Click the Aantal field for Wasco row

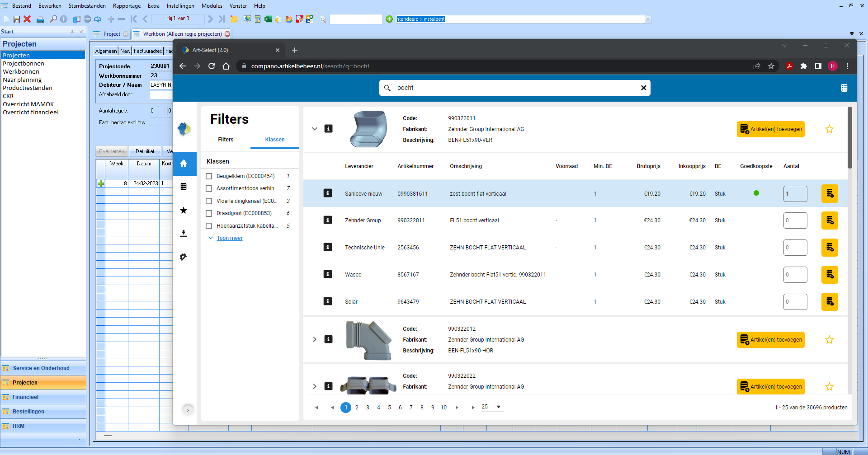[x=795, y=275]
